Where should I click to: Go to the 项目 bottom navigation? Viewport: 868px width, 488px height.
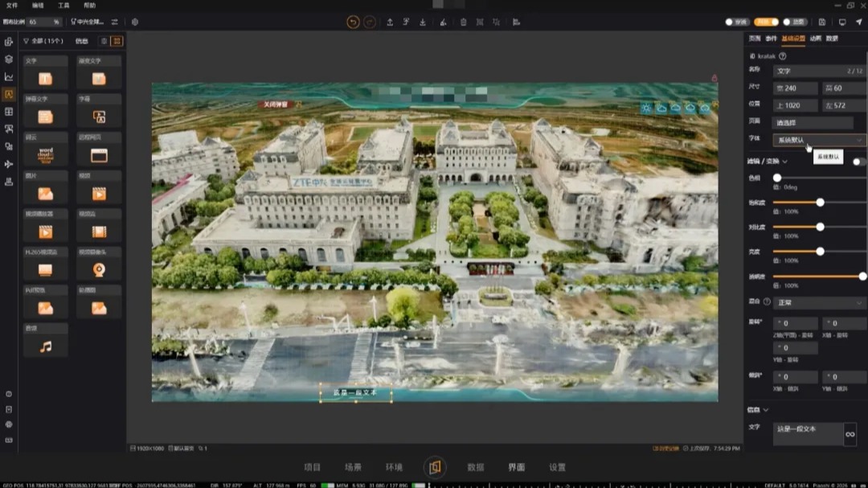(312, 467)
